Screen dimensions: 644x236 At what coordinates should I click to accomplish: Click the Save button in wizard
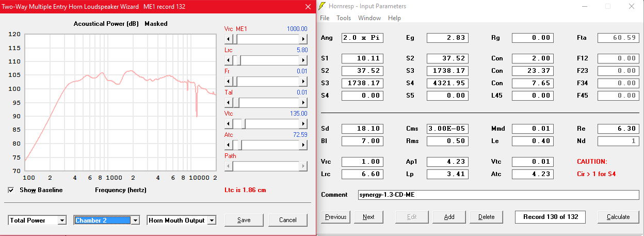(x=244, y=220)
